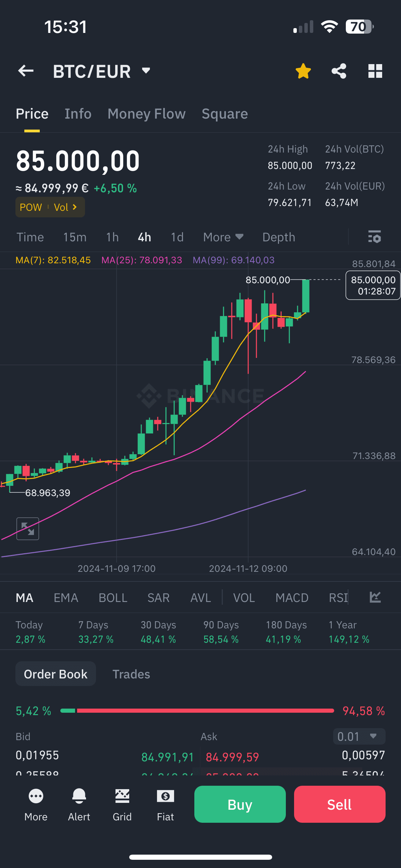Toggle the MACD indicator
401x868 pixels.
click(x=292, y=598)
